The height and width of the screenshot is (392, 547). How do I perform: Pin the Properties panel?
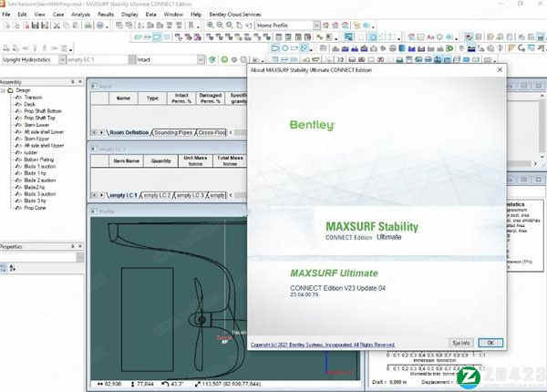(x=73, y=246)
